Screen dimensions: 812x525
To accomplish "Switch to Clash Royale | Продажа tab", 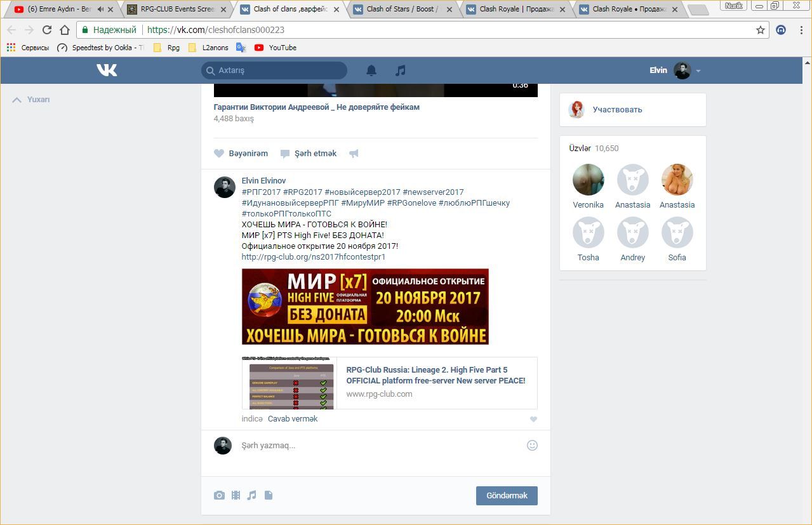I will (x=515, y=10).
